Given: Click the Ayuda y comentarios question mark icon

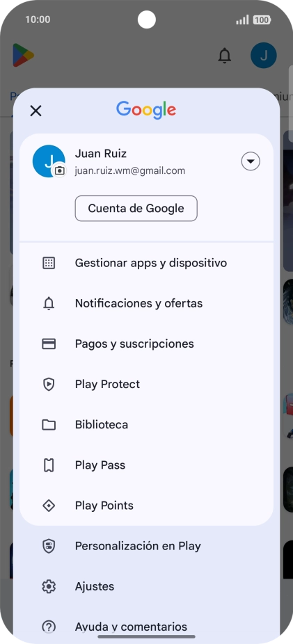Looking at the screenshot, I should click(49, 627).
